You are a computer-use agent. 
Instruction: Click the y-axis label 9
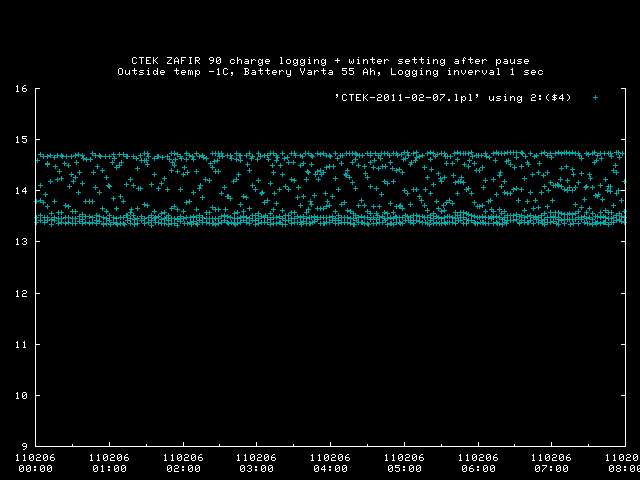pyautogui.click(x=23, y=446)
